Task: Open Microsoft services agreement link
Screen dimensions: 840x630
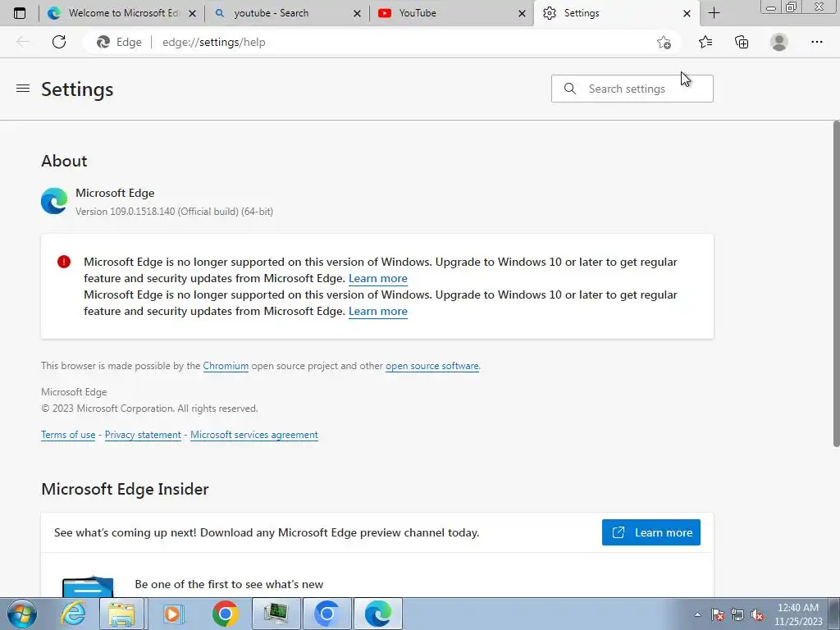Action: (254, 435)
